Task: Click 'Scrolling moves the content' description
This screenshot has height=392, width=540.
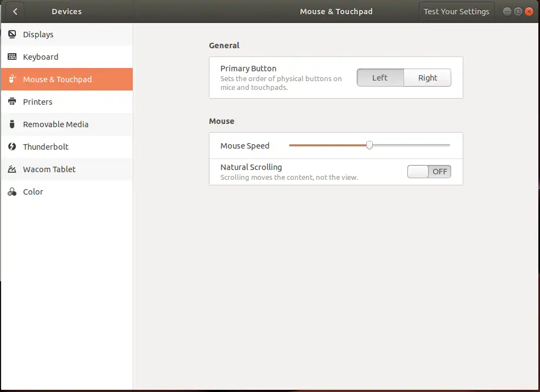Action: [x=289, y=178]
